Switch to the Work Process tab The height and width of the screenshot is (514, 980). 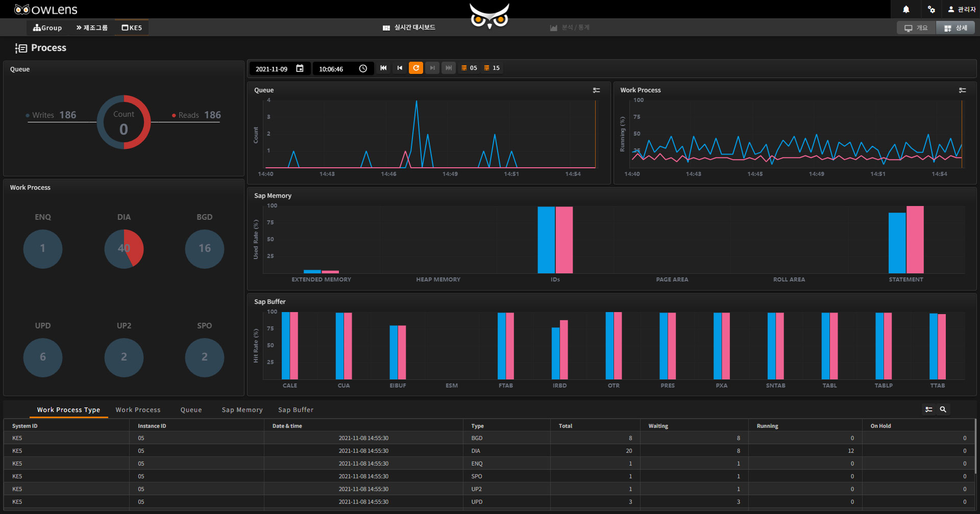[x=138, y=410]
